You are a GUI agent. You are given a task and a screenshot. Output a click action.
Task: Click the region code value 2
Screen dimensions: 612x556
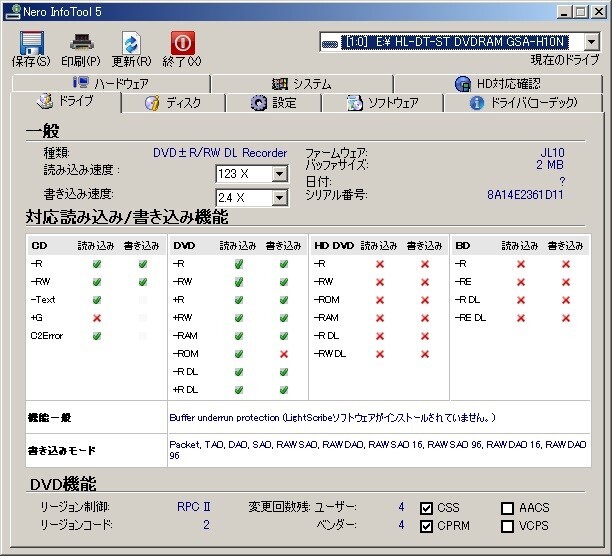[x=206, y=525]
